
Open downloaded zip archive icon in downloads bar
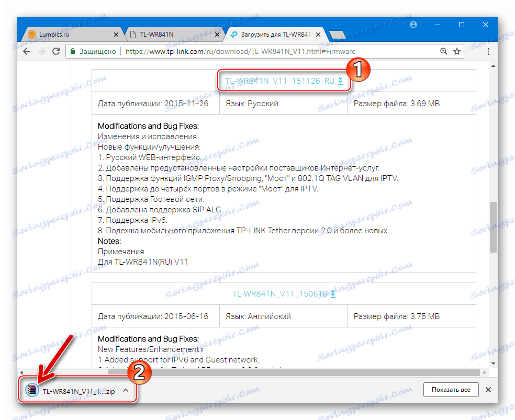coord(32,390)
